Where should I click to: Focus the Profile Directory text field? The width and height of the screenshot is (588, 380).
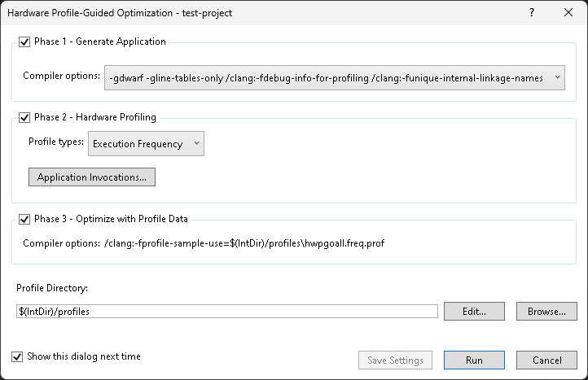[x=226, y=311]
